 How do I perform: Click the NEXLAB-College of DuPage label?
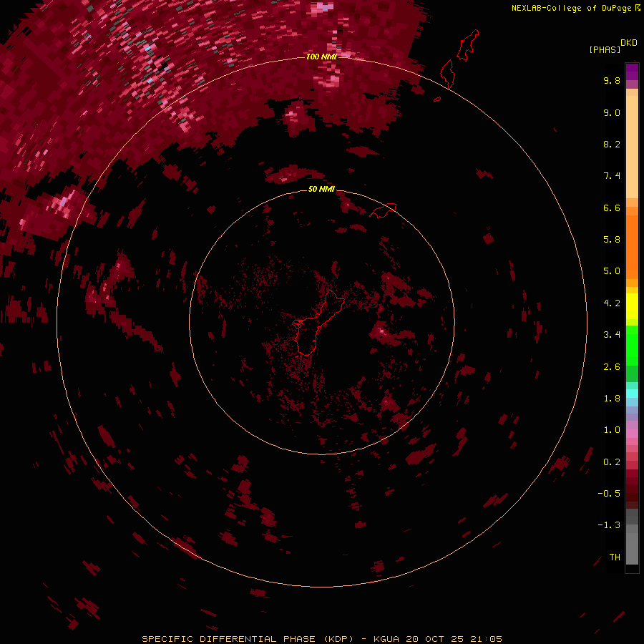[x=572, y=8]
